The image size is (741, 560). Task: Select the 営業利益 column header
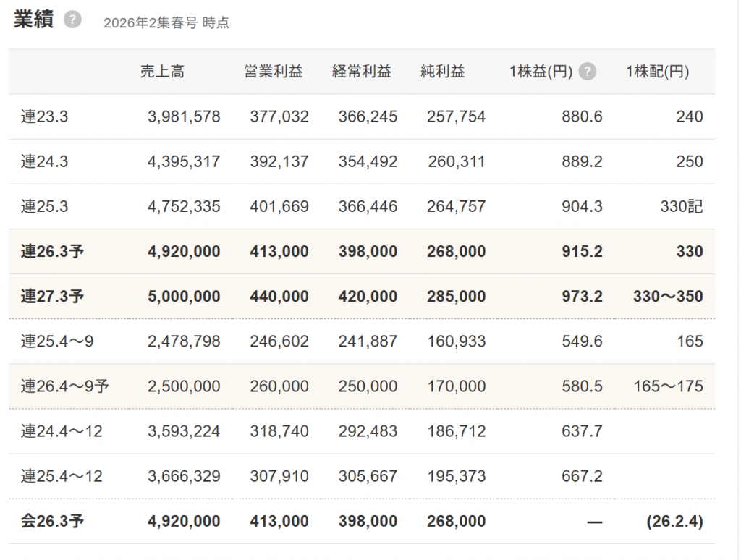point(274,72)
